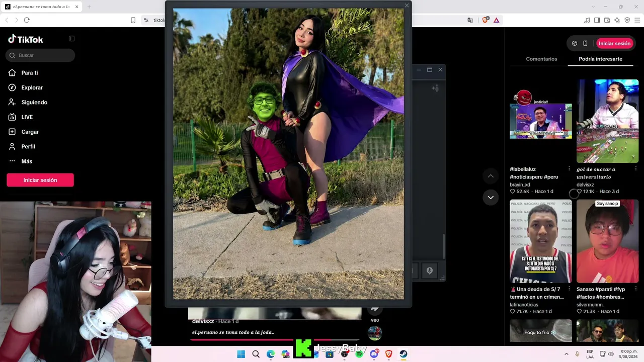Go to the previous video arrow
The width and height of the screenshot is (644, 362).
[x=491, y=176]
